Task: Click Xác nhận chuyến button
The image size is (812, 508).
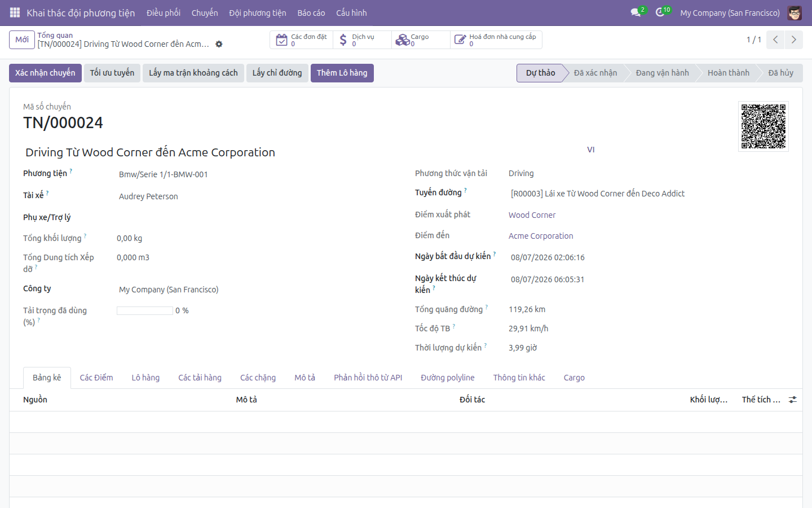Action: pos(45,73)
